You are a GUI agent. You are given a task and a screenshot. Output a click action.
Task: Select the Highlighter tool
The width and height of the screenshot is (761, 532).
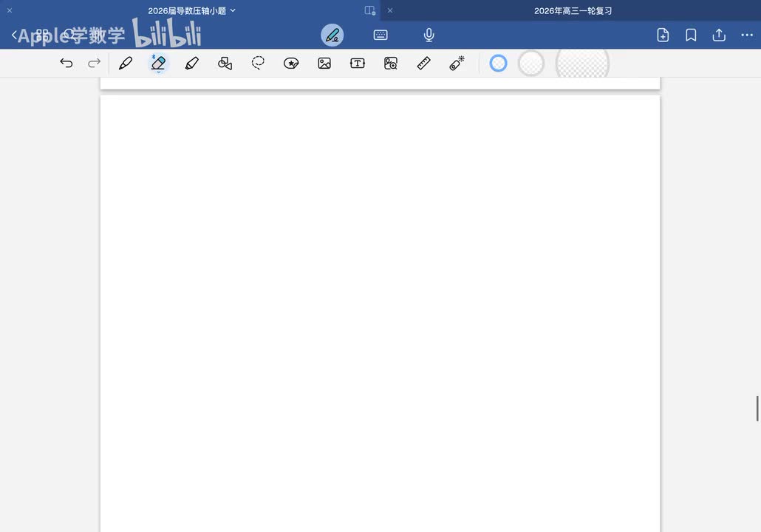(x=191, y=63)
